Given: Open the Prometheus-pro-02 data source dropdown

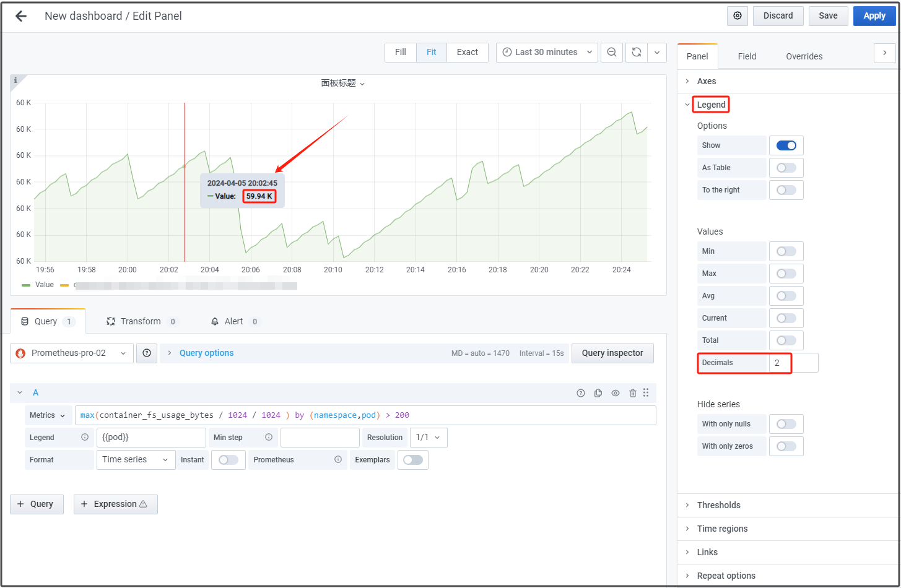Looking at the screenshot, I should tap(72, 353).
